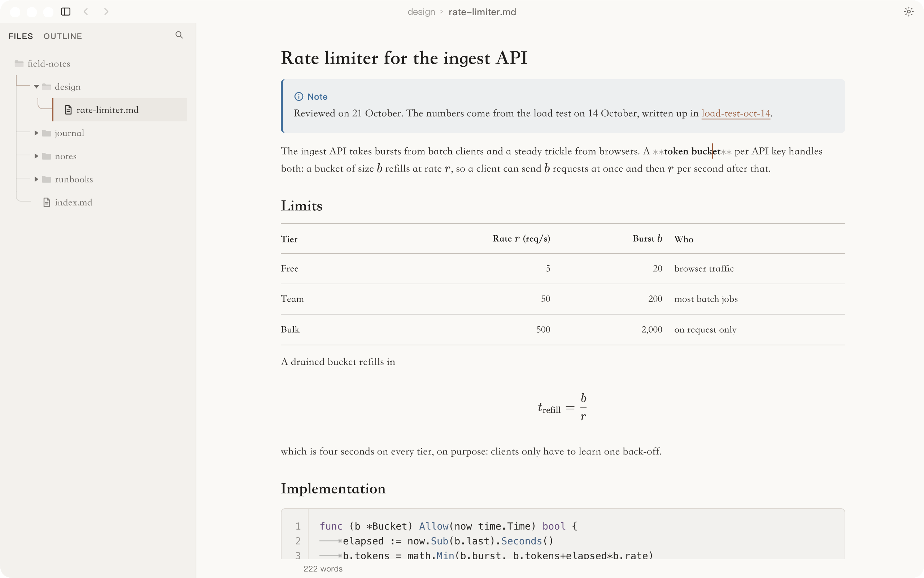Click the Who column header
Image resolution: width=924 pixels, height=578 pixels.
tap(684, 239)
